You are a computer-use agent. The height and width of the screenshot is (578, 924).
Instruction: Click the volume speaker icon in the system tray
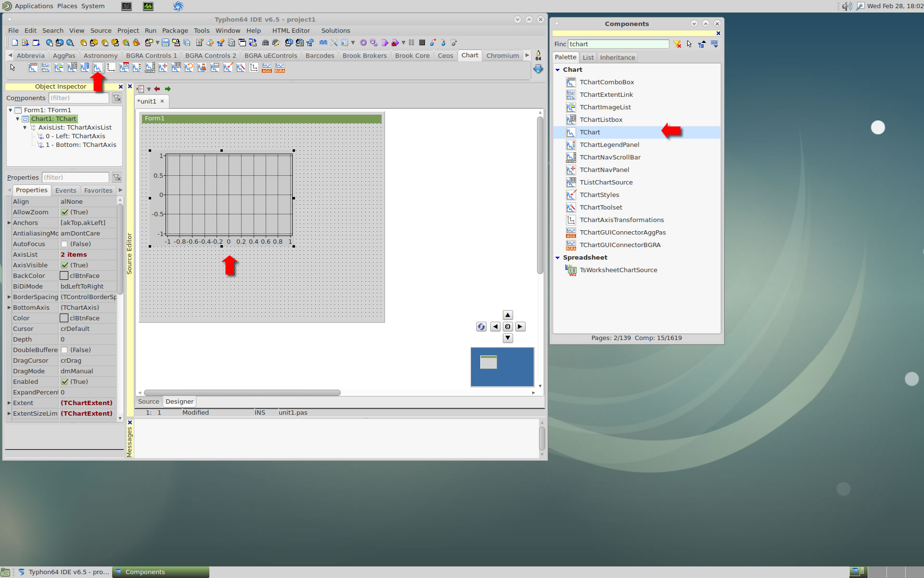847,6
